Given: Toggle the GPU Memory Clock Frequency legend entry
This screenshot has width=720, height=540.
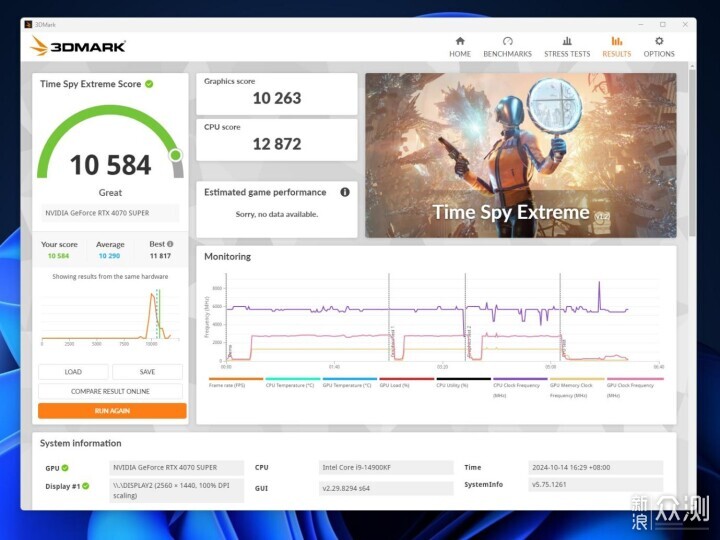Looking at the screenshot, I should (x=577, y=388).
